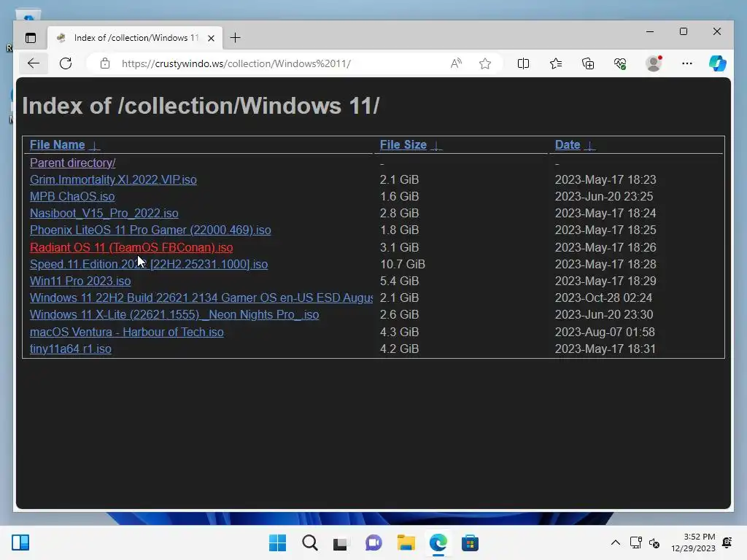
Task: Click date 2023-Aug-07 01:58
Action: pyautogui.click(x=605, y=332)
